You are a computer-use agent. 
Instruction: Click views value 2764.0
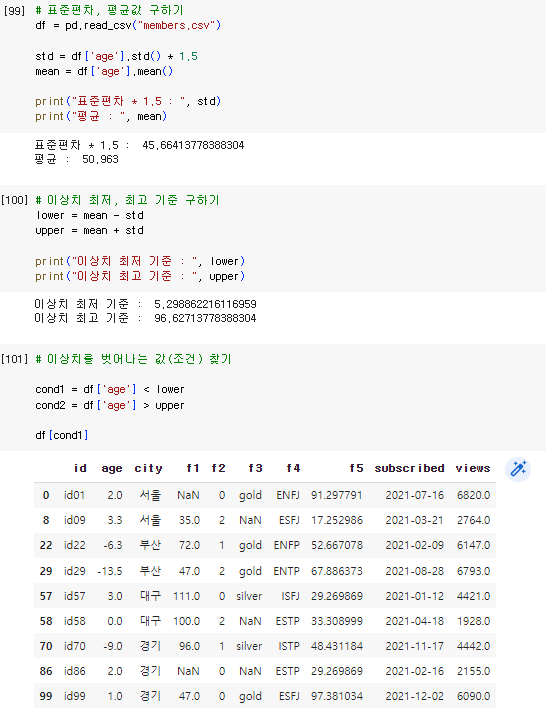473,520
